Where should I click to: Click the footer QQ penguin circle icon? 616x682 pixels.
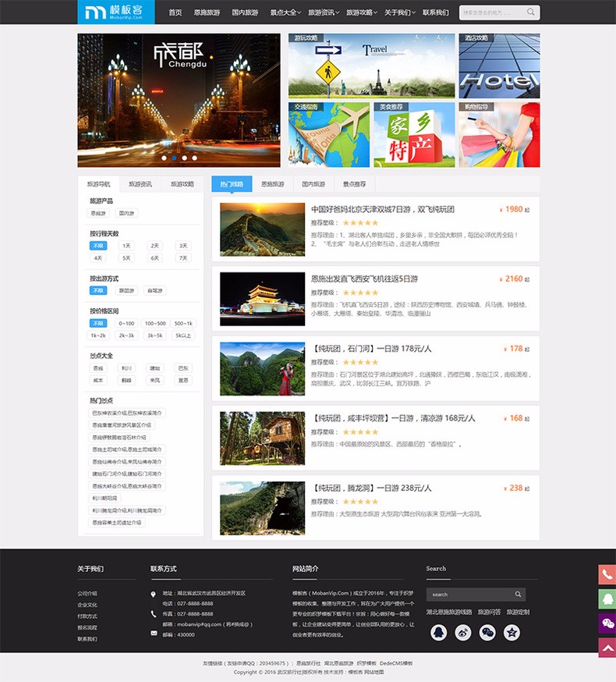439,632
